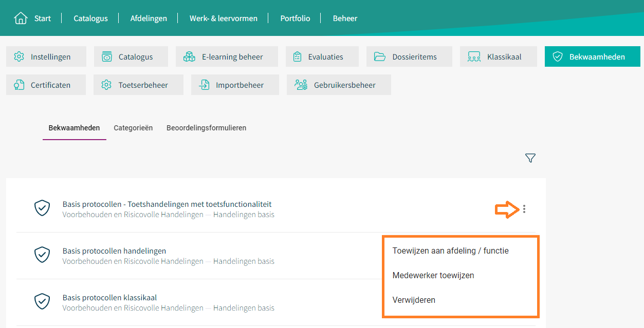This screenshot has width=644, height=328.
Task: Switch to the Categorieën tab
Action: pyautogui.click(x=133, y=128)
